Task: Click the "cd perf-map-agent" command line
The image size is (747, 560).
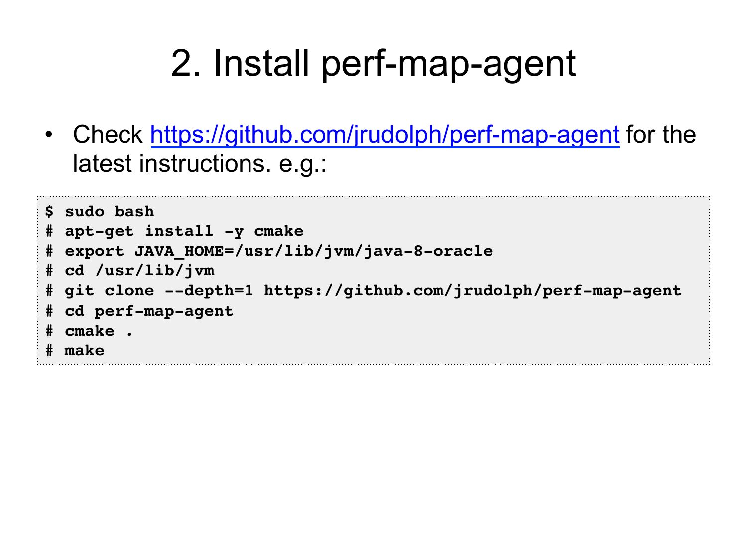Action: point(149,311)
